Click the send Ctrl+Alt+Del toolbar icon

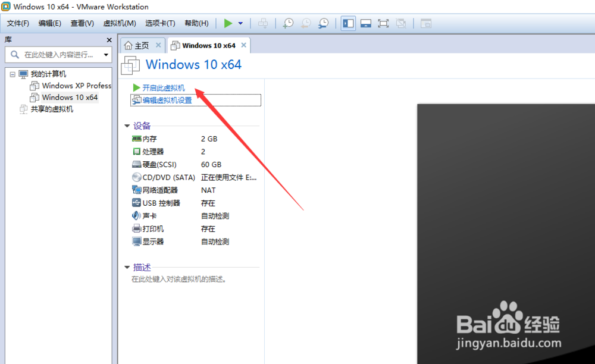[263, 24]
